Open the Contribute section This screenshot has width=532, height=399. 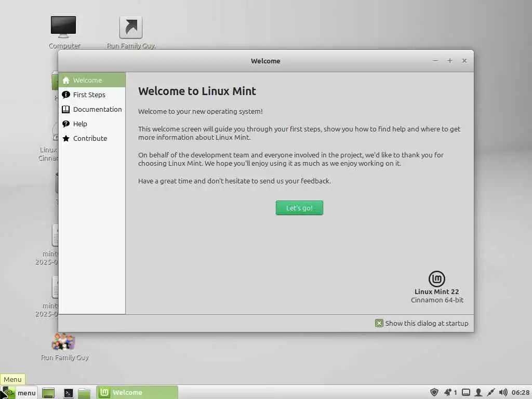[x=92, y=138]
